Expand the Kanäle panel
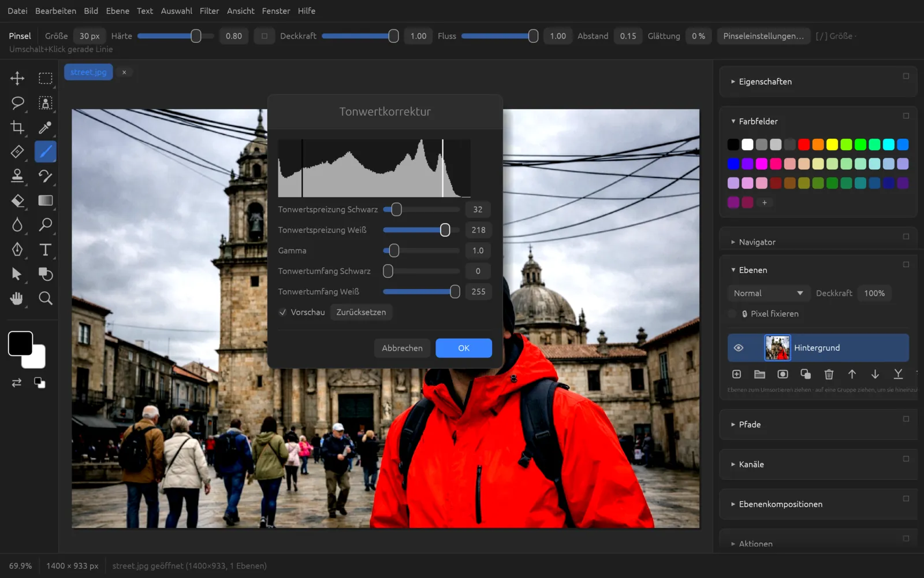The width and height of the screenshot is (924, 578). coord(751,464)
